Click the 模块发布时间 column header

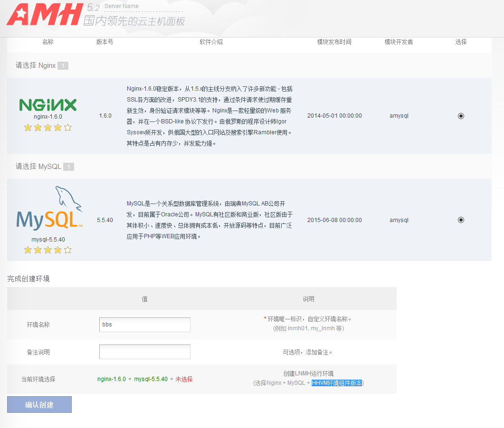[334, 42]
